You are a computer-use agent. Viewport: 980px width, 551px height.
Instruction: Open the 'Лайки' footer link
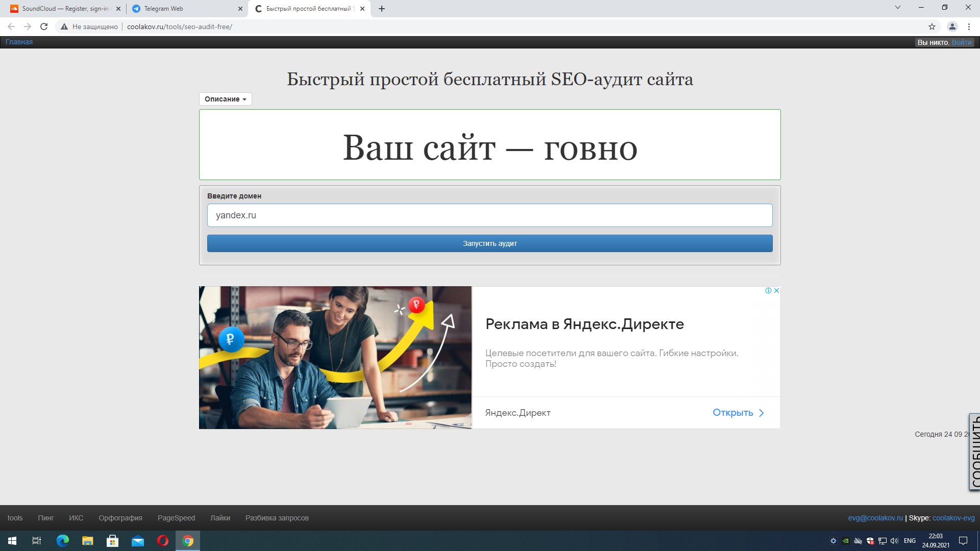(220, 518)
